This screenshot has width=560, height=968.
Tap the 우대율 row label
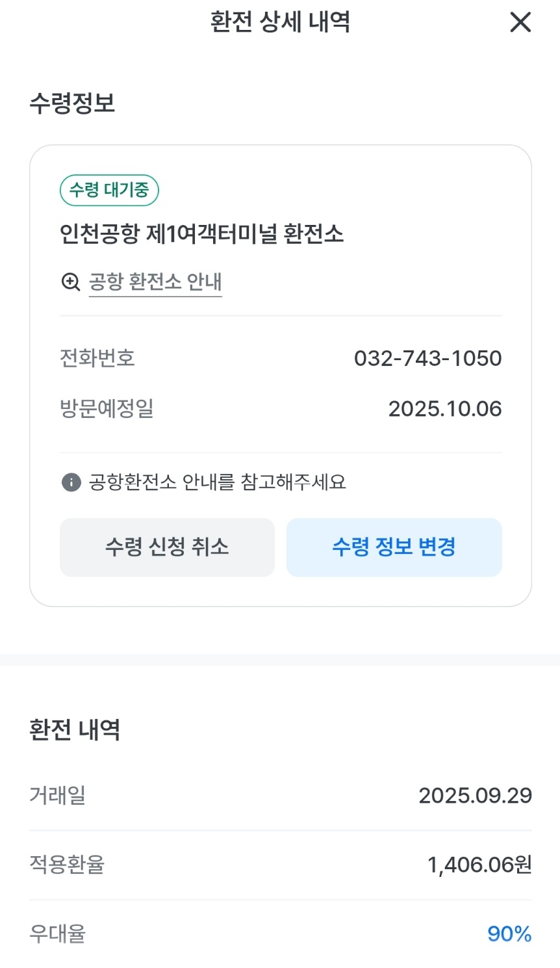58,934
